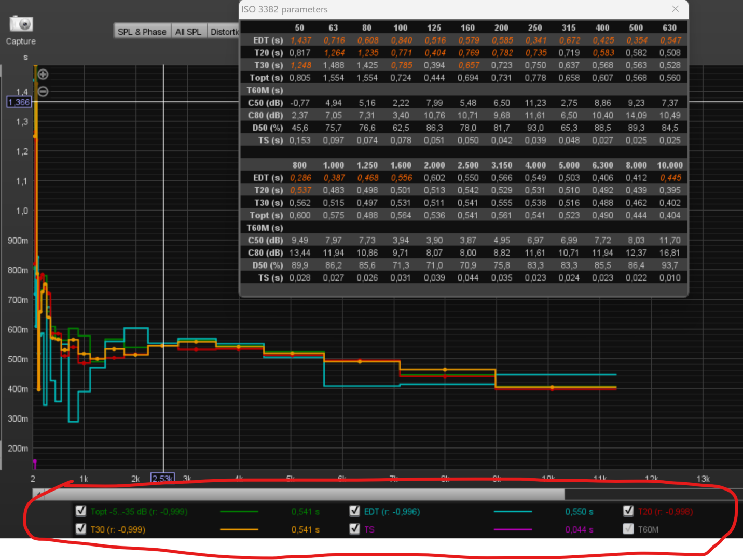Click the Capture camera icon

[21, 24]
